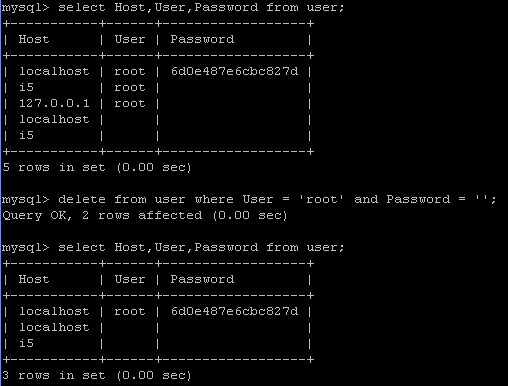Click the first select Host,User,Password query line
Image resolution: width=508 pixels, height=386 pixels.
173,7
